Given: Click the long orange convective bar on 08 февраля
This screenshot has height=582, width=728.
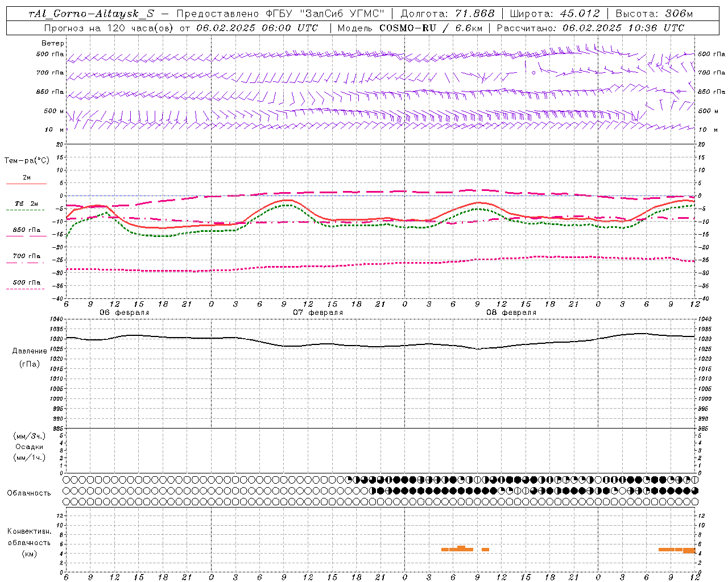Looking at the screenshot, I should (457, 549).
